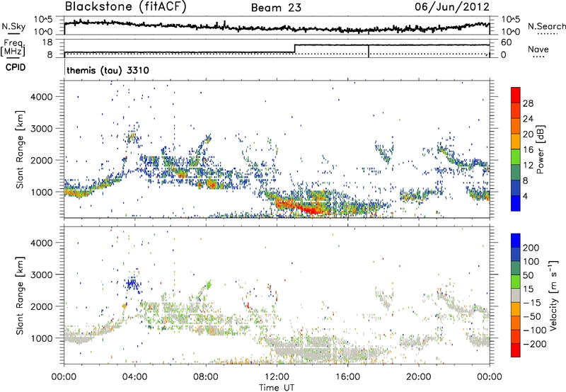Click the 'Power [dB]' colorbar label
This screenshot has height=392, width=566.
pyautogui.click(x=541, y=149)
